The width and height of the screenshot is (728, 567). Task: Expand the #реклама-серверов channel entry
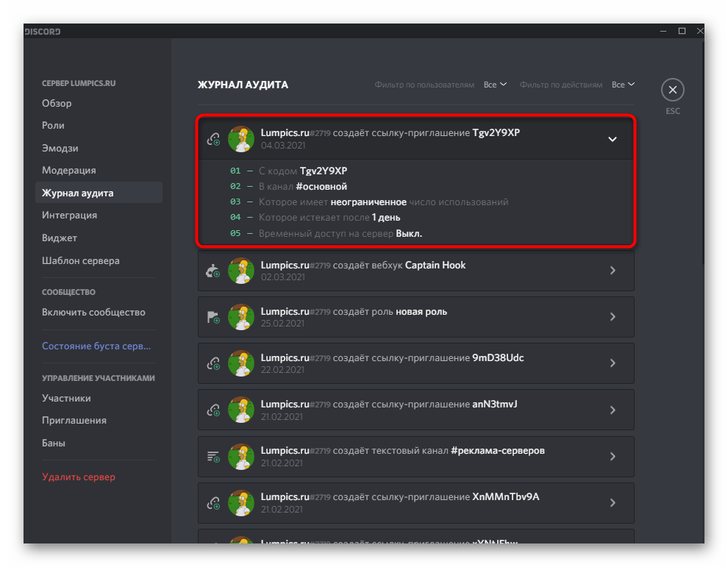pos(612,456)
